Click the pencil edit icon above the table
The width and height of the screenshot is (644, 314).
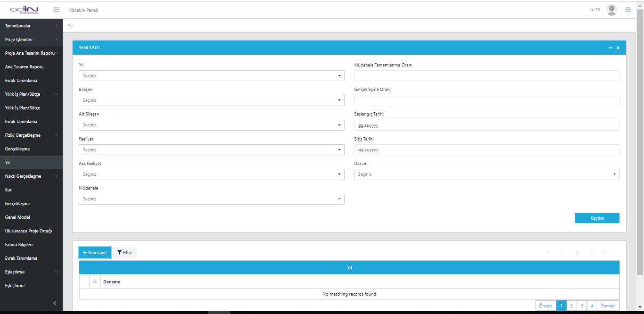pyautogui.click(x=562, y=253)
